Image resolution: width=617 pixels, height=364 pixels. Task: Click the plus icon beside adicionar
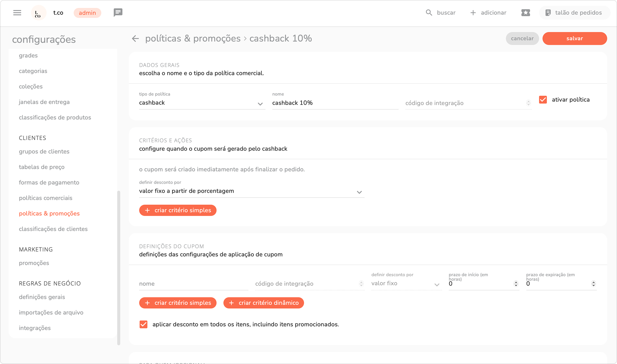click(473, 13)
